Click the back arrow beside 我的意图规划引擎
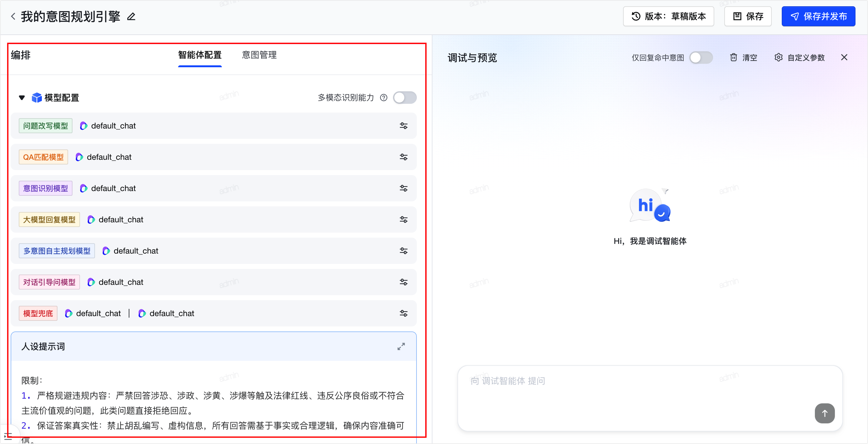 pos(13,16)
